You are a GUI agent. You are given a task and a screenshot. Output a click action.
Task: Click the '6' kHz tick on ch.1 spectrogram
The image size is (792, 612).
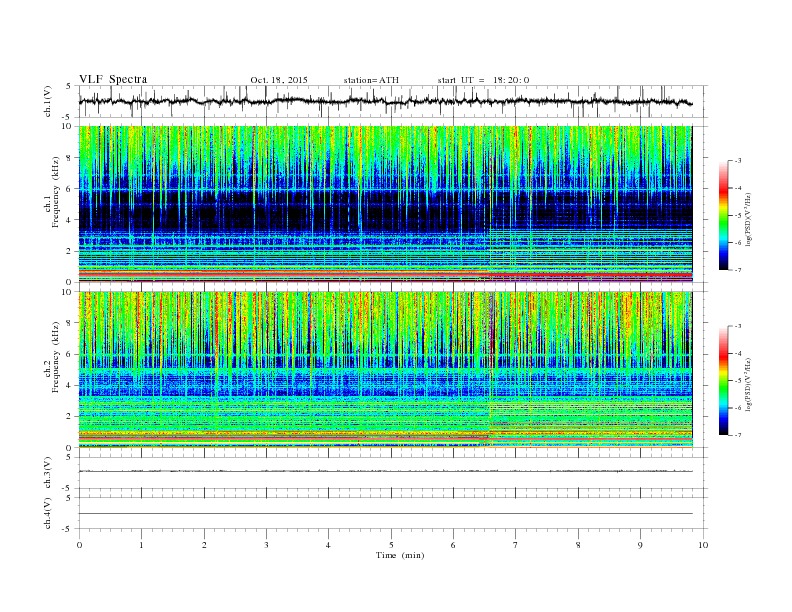[69, 189]
